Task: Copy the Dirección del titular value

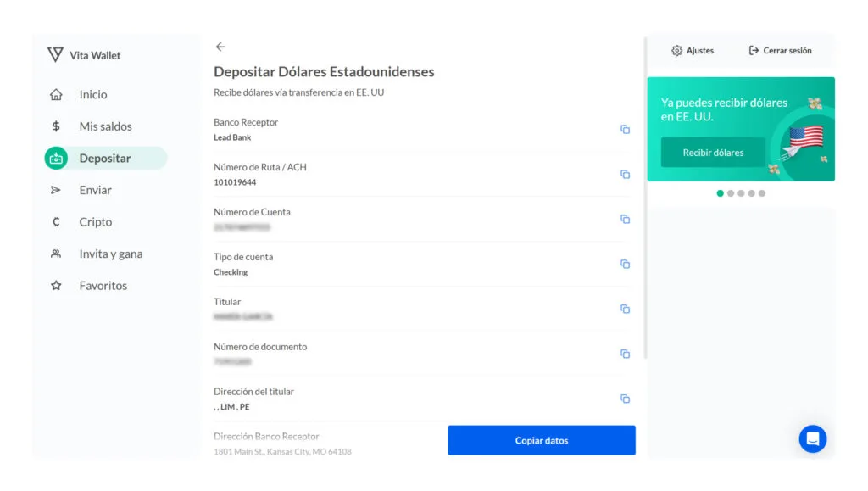Action: coord(625,399)
